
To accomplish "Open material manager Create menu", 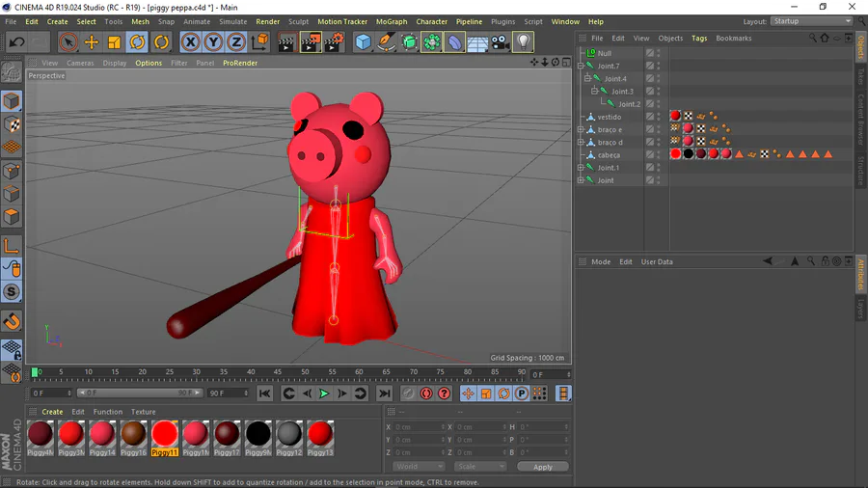I will (x=52, y=412).
